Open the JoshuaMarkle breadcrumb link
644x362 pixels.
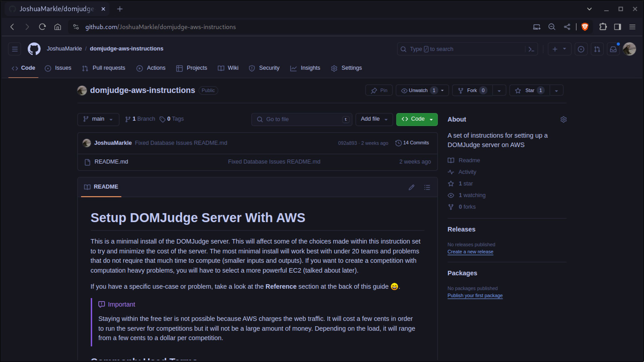(64, 49)
